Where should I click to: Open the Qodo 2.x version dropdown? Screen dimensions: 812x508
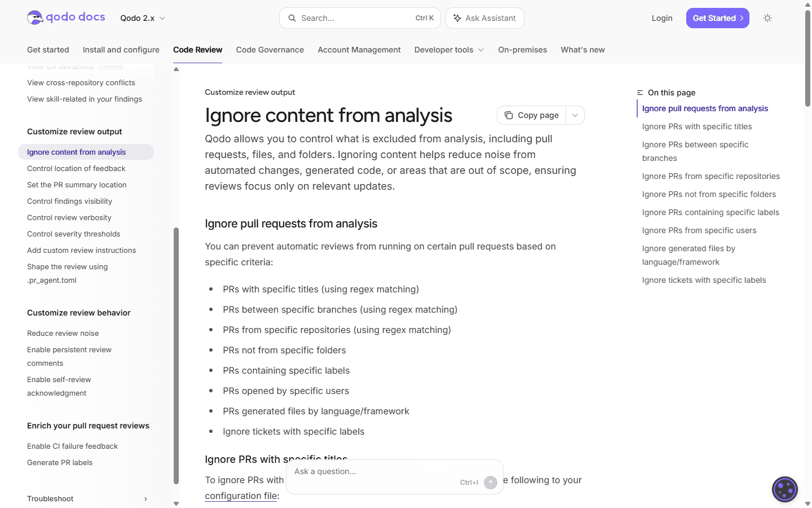(143, 18)
